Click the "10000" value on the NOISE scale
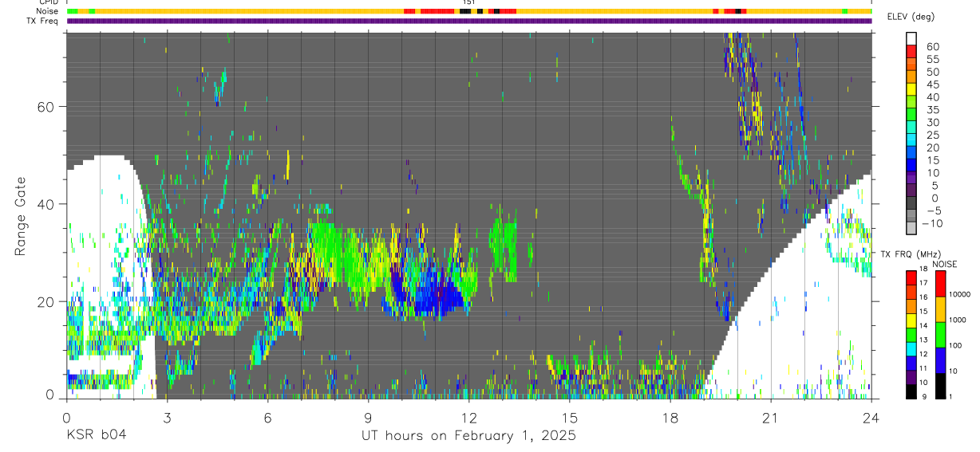 pos(962,295)
